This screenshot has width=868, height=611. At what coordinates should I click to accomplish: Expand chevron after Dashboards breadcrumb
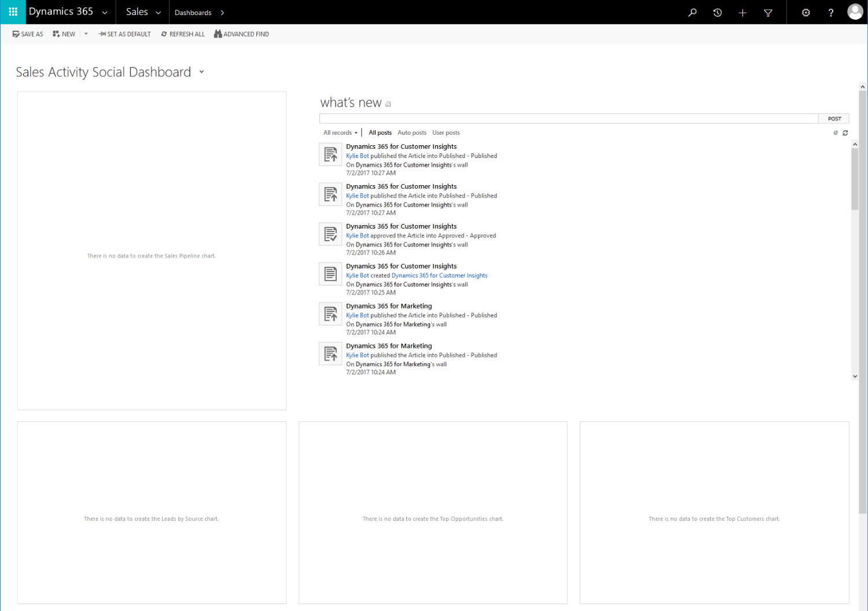pyautogui.click(x=222, y=13)
